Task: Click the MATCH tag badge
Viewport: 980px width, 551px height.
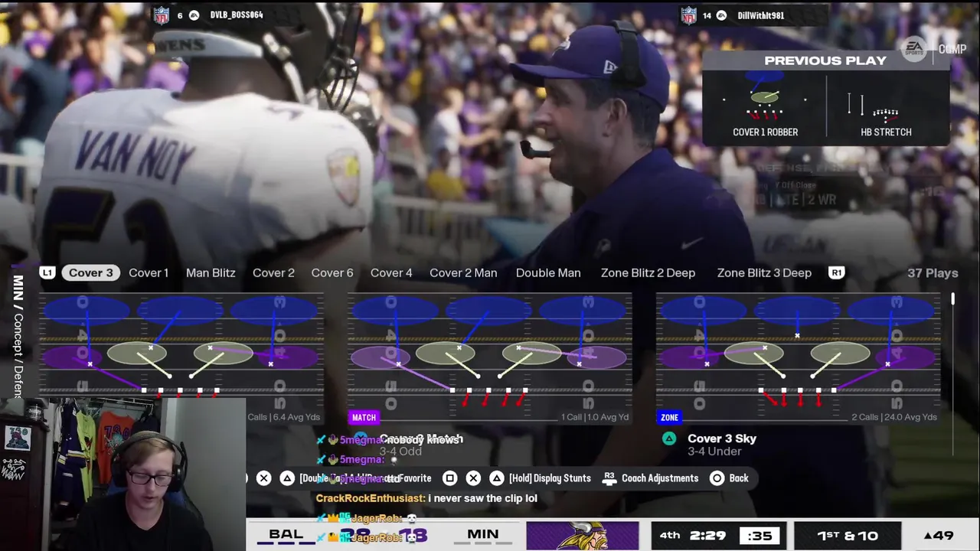Action: coord(364,417)
